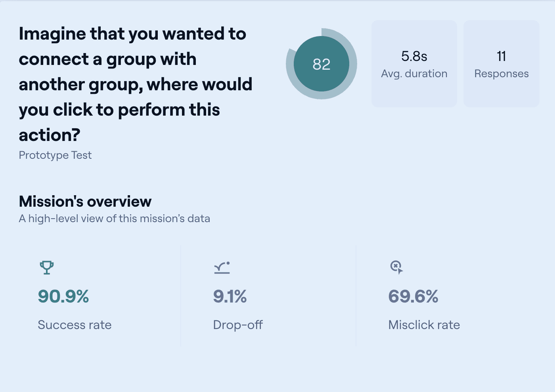Image resolution: width=555 pixels, height=392 pixels.
Task: Select the 9.1% drop-off value
Action: click(x=230, y=297)
